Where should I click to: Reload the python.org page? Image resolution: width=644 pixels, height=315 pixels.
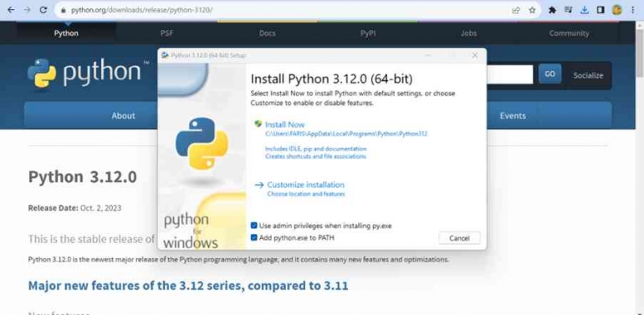(x=43, y=10)
